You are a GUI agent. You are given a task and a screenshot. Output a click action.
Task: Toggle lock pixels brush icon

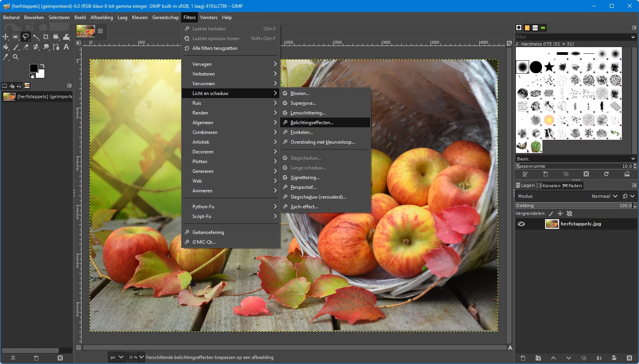[x=551, y=214]
